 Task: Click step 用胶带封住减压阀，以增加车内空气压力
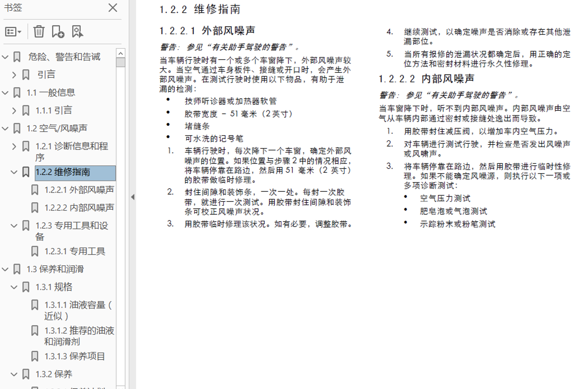point(482,132)
